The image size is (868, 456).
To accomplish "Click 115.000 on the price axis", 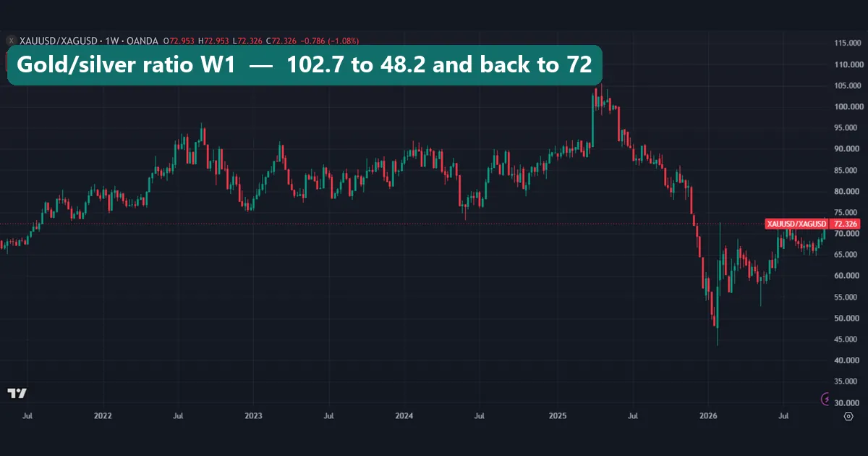I will pyautogui.click(x=846, y=43).
